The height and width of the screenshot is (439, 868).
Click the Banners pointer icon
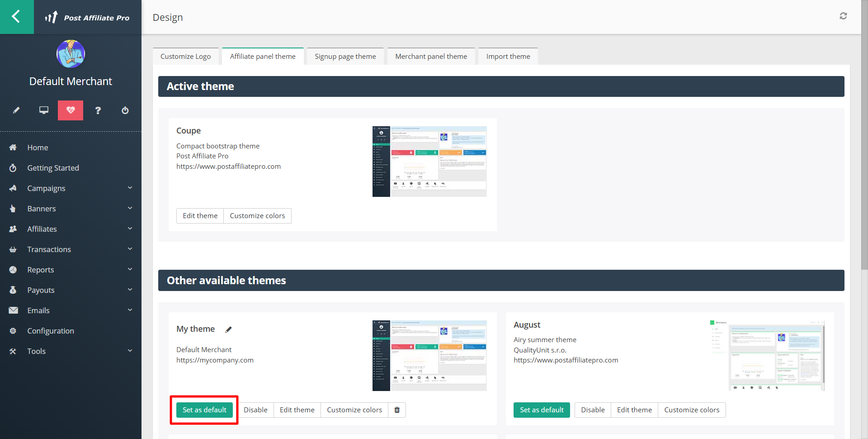coord(13,209)
